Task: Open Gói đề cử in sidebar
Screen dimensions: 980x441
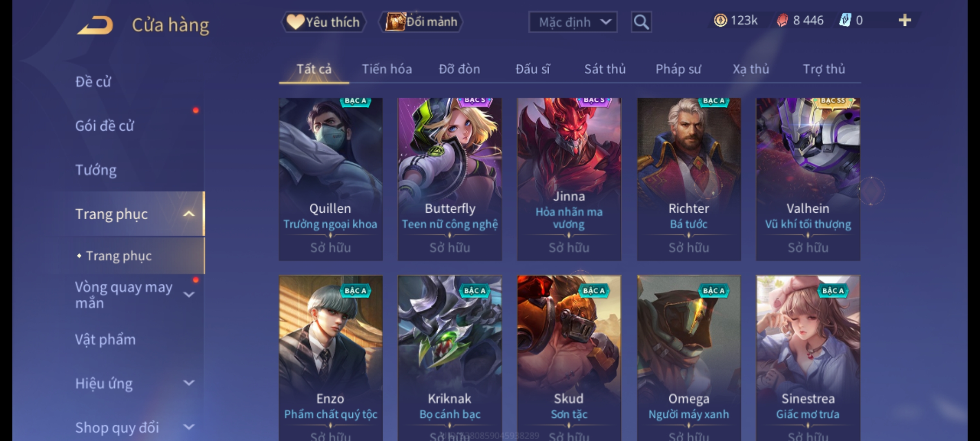Action: coord(105,126)
